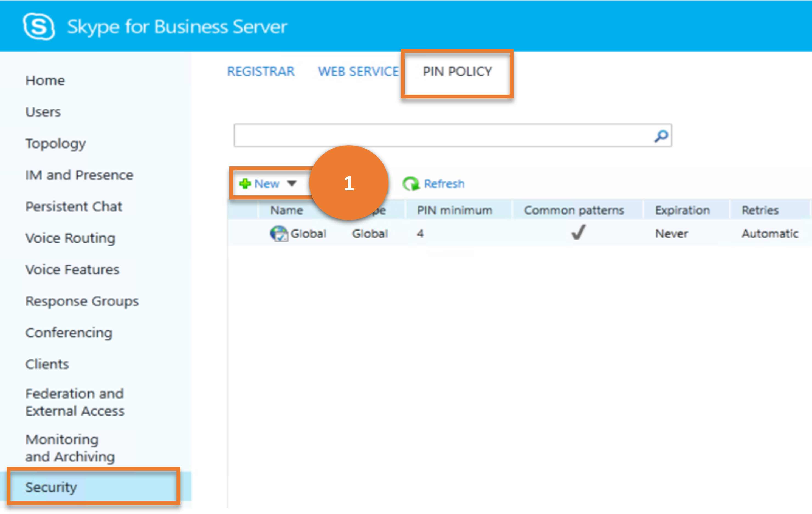Switch to the Registrar tab
This screenshot has width=812, height=514.
(x=261, y=72)
